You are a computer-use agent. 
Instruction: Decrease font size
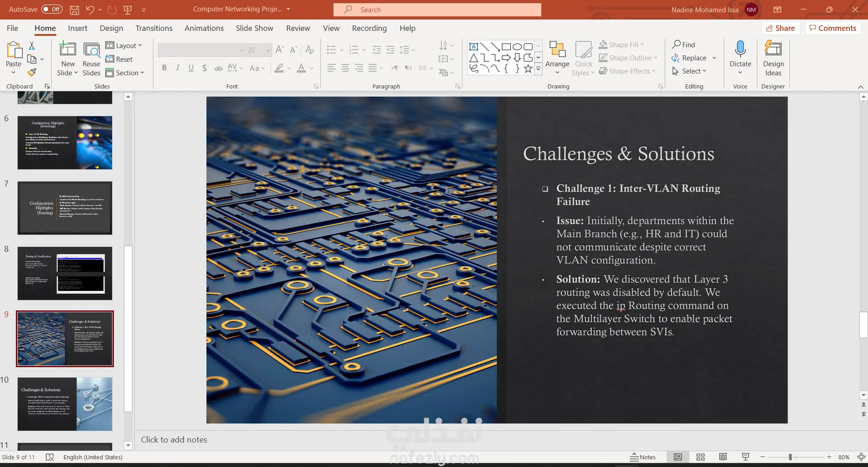click(x=294, y=49)
